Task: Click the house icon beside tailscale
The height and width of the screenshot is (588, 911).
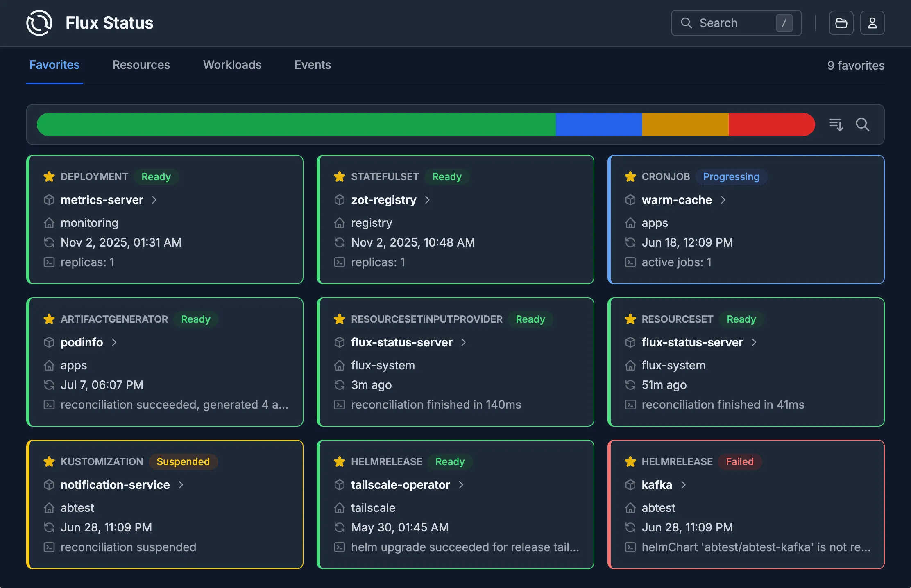Action: (340, 508)
